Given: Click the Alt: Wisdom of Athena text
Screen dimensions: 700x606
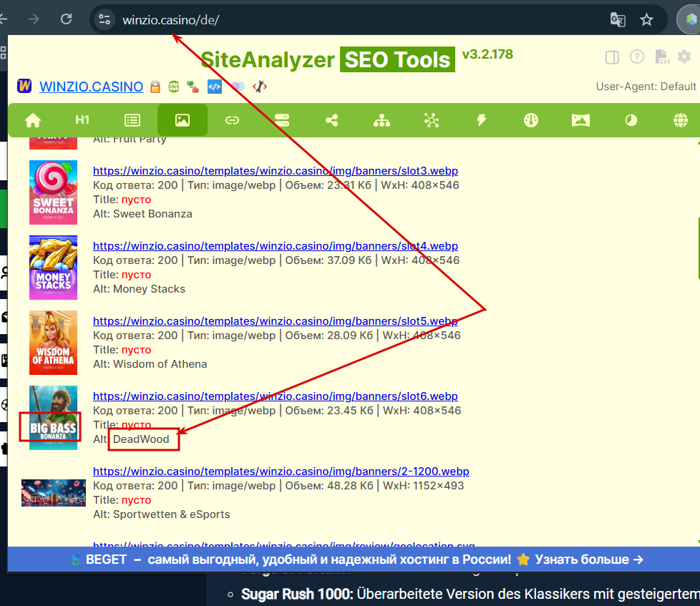Looking at the screenshot, I should coord(150,364).
